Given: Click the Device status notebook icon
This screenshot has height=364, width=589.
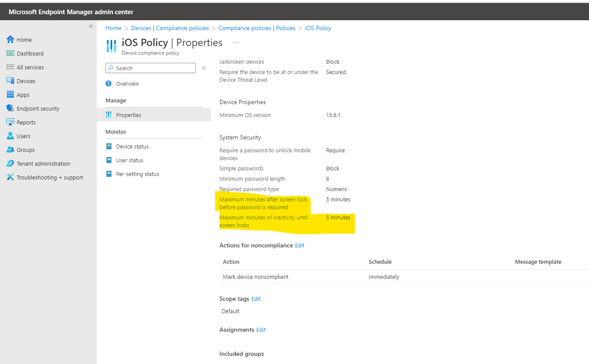Looking at the screenshot, I should click(x=108, y=146).
